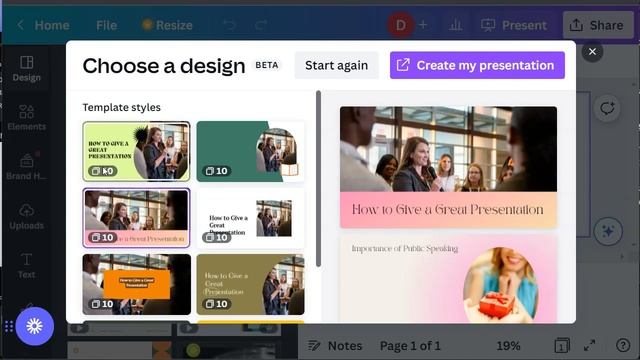Select the lime green template style thumbnail
Screen dimensions: 640x360
[x=136, y=151]
